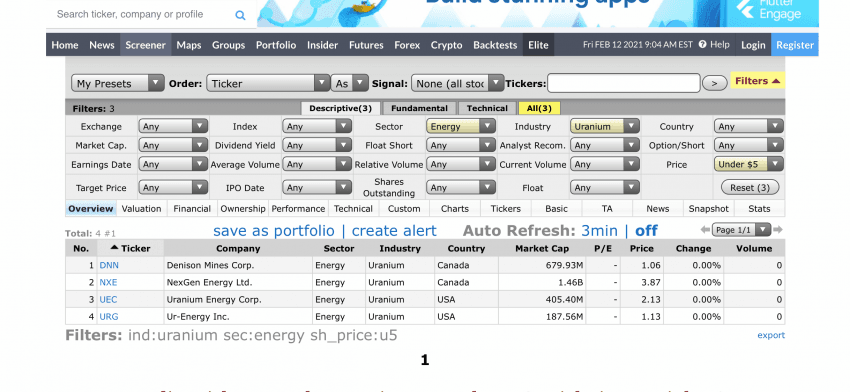
Task: Click the search magnifier icon
Action: pyautogui.click(x=240, y=15)
